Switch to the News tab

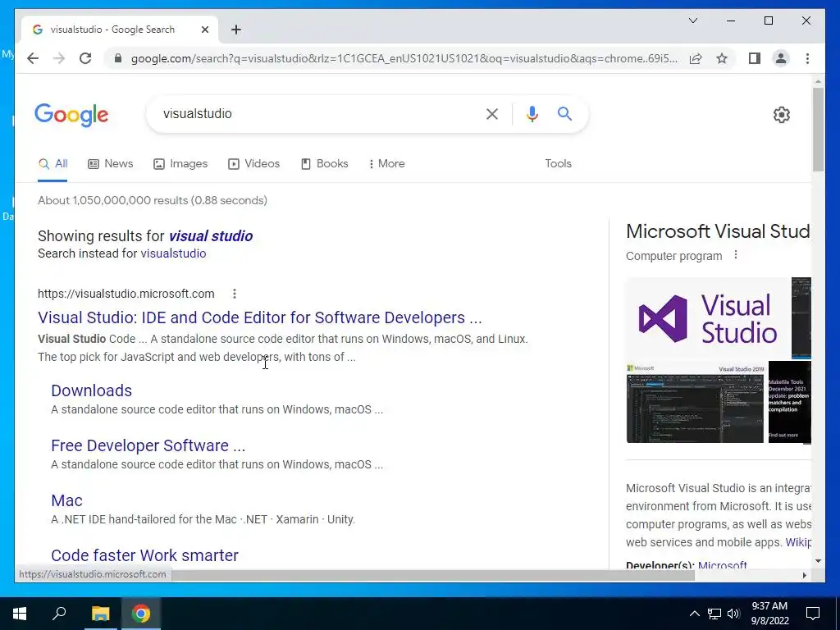point(111,164)
